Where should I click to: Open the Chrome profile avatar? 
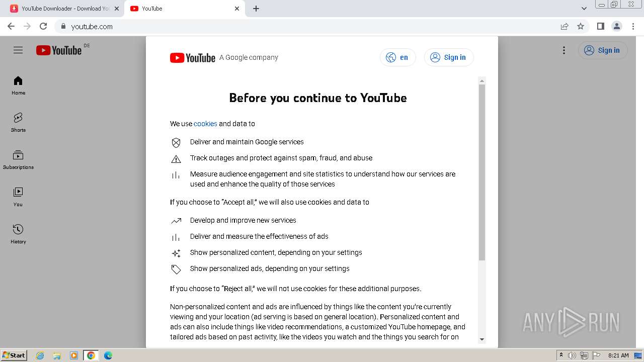tap(616, 26)
